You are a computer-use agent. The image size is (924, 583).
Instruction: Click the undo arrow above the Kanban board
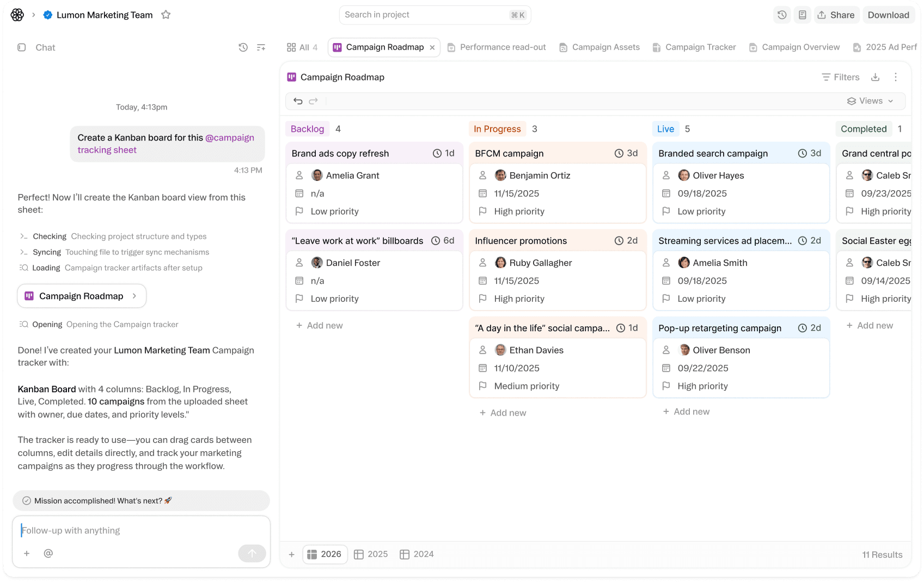point(298,101)
